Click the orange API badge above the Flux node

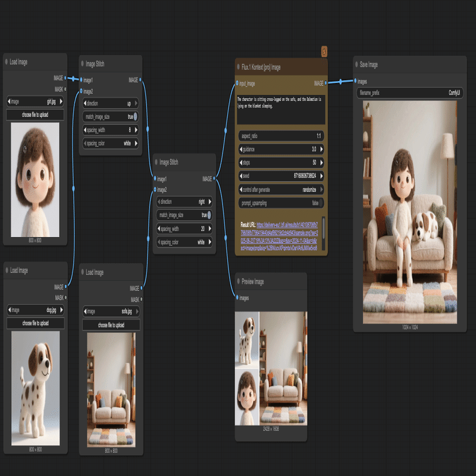324,52
